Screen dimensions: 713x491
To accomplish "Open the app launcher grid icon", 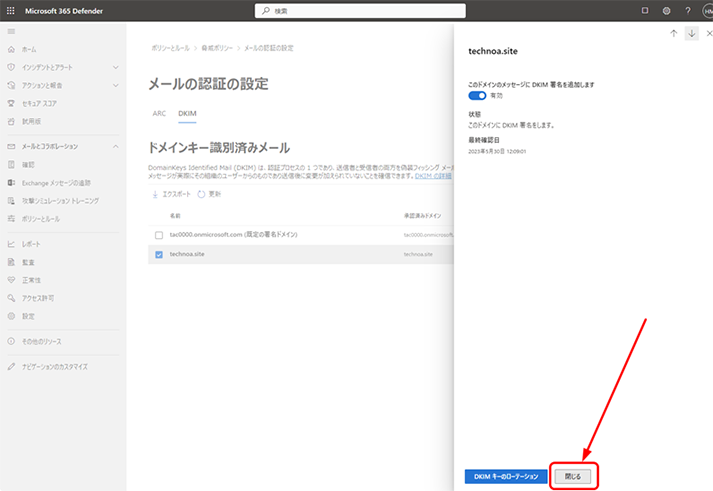I will 10,10.
